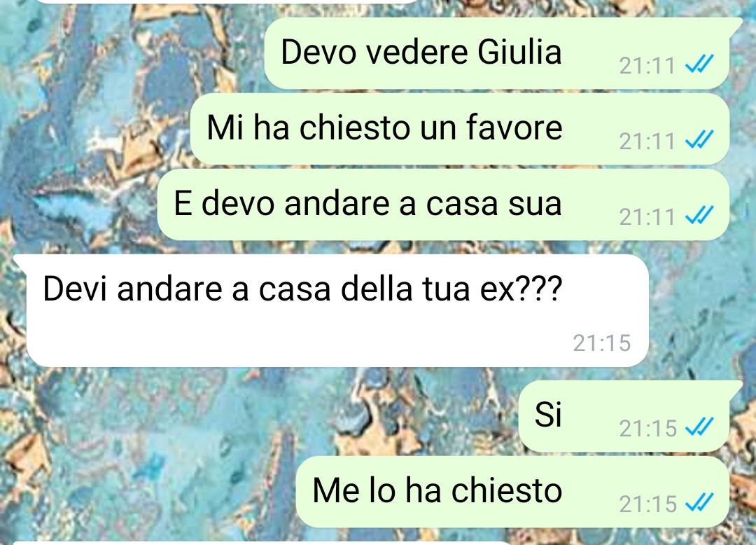Tap the double check icon on "E devo andare a casa sua"
This screenshot has height=545, width=756.
[699, 215]
